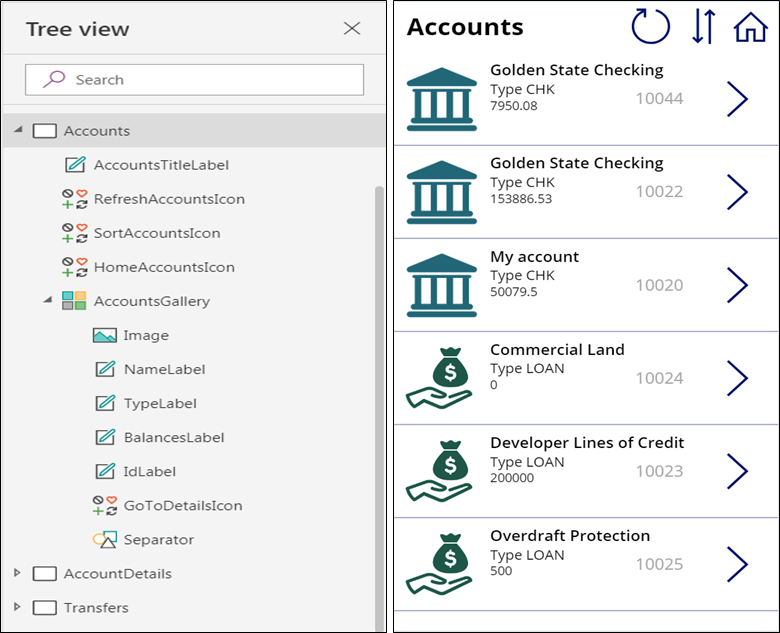Click the Tree view vertical scrollbar
Viewport: 780px width, 633px height.
[379, 408]
